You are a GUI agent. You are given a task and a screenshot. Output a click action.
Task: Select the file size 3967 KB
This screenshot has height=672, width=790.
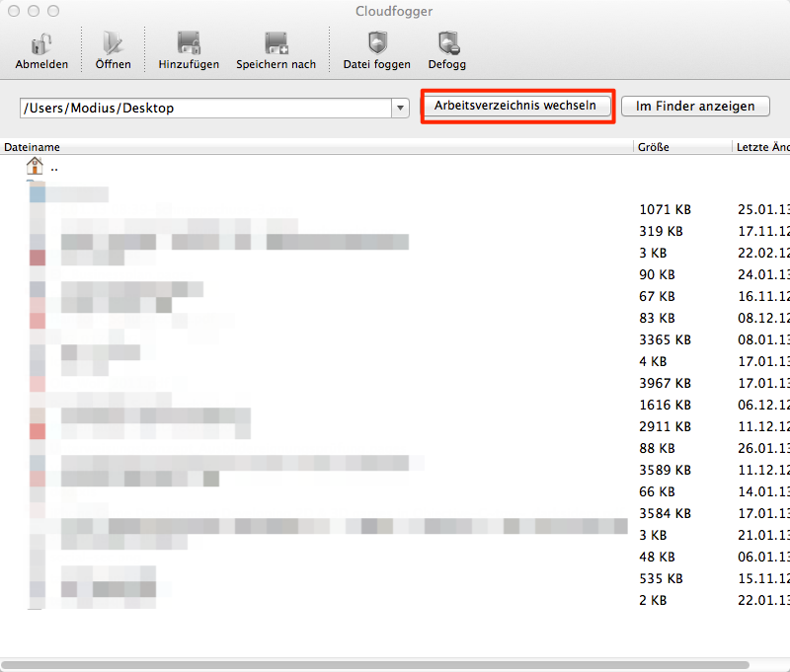pyautogui.click(x=665, y=383)
